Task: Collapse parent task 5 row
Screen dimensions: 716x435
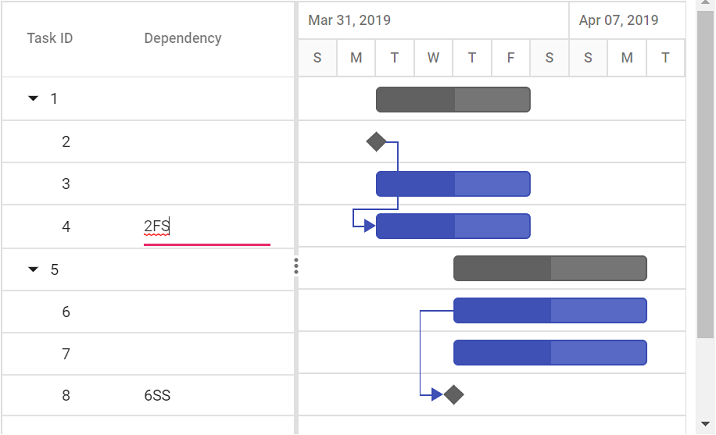Action: (33, 269)
